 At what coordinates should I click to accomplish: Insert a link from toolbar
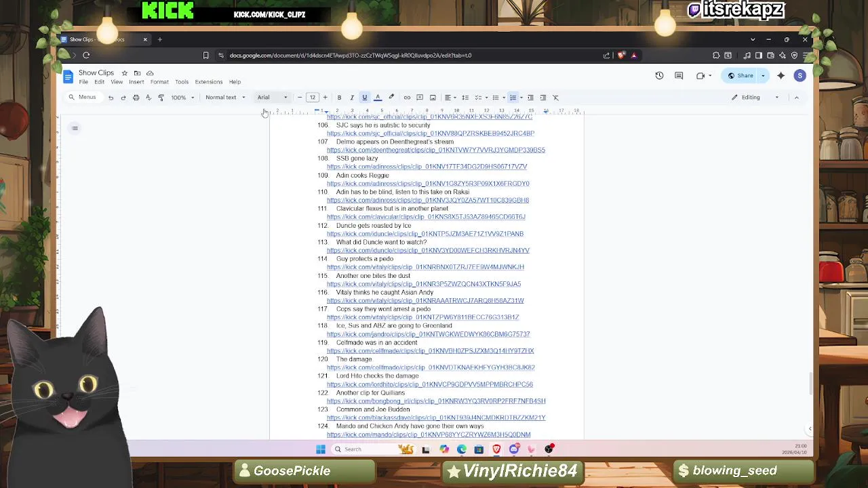coord(407,98)
